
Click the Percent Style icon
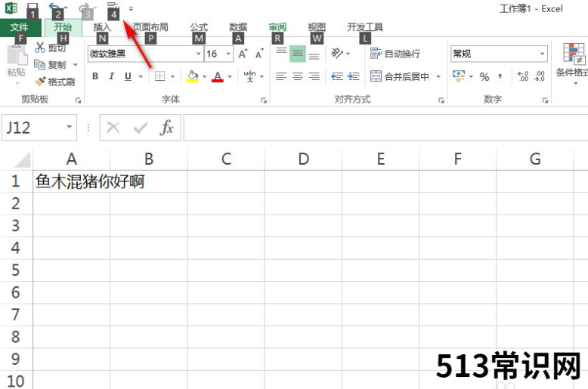pyautogui.click(x=484, y=77)
